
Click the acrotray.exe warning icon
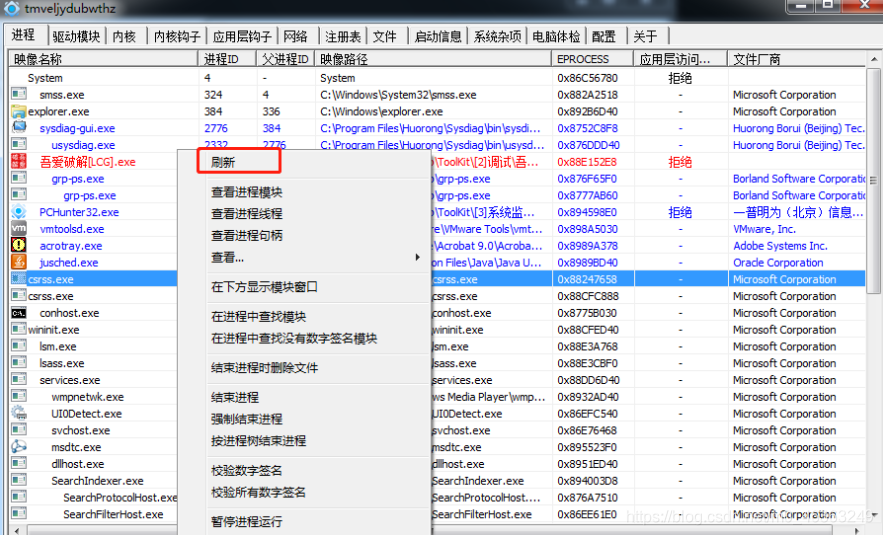[x=19, y=245]
